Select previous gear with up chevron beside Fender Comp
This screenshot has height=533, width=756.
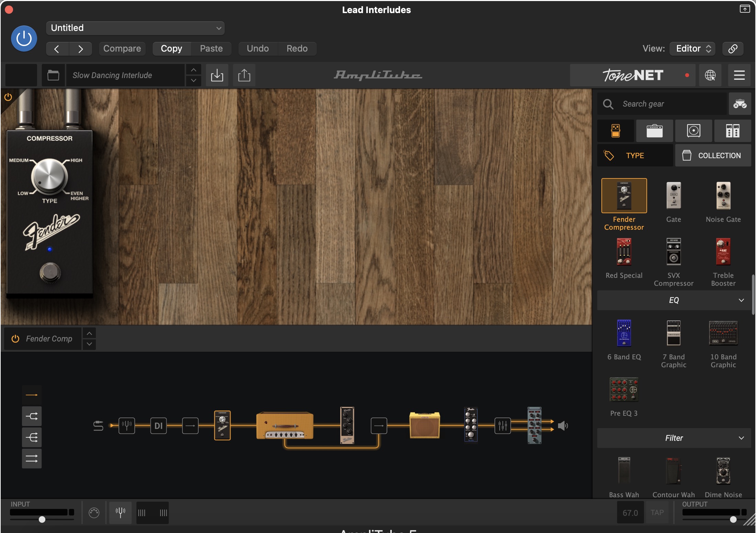[x=89, y=334]
